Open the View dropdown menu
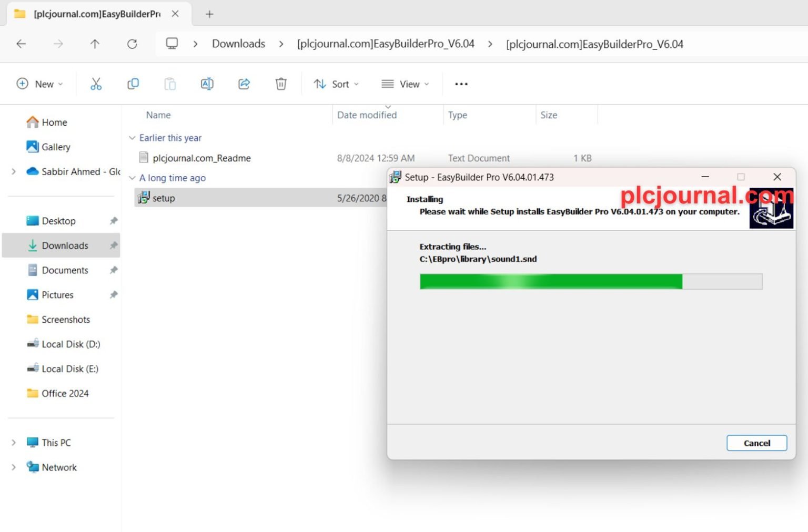The image size is (808, 532). pyautogui.click(x=405, y=84)
